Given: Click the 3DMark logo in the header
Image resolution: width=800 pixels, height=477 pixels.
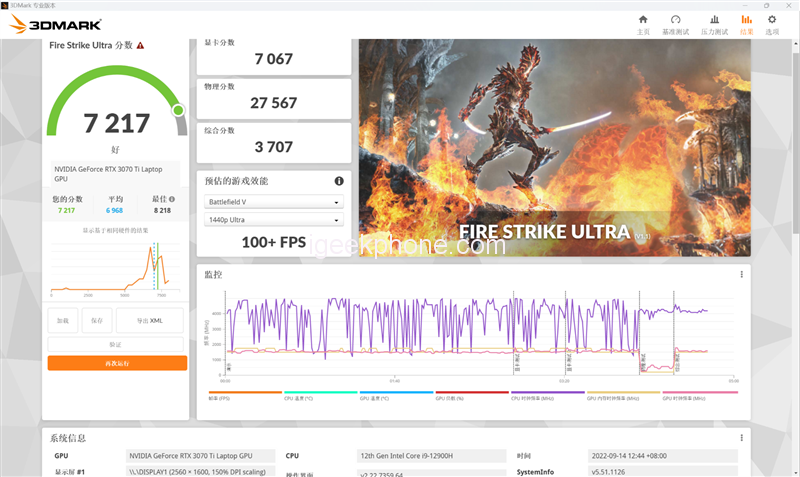Looking at the screenshot, I should tap(50, 24).
